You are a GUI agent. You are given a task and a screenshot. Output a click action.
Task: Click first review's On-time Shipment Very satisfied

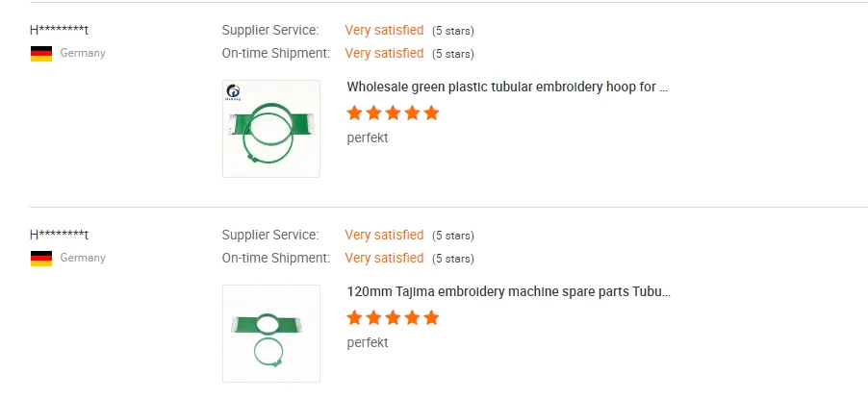pos(384,54)
